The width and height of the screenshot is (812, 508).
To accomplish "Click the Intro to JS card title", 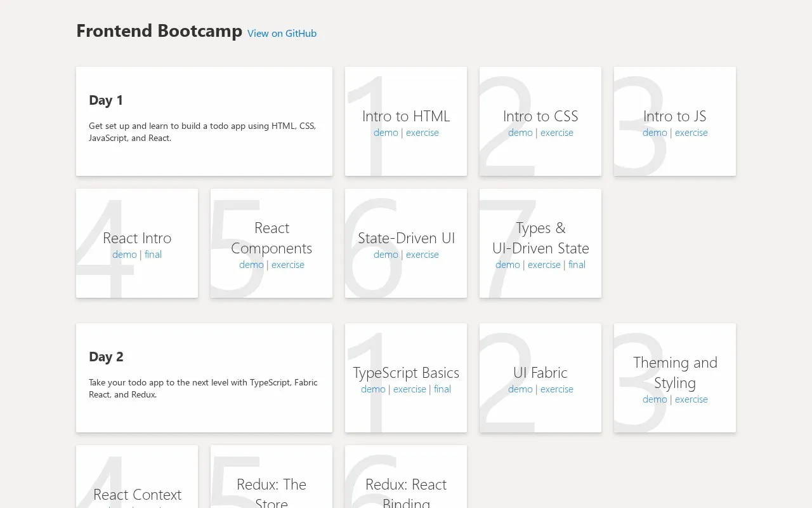I will click(x=675, y=116).
